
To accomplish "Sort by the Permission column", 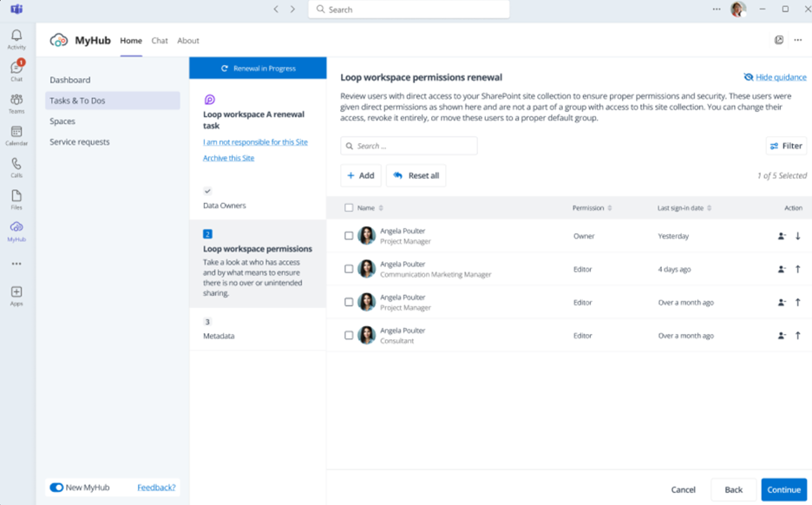I will (593, 208).
